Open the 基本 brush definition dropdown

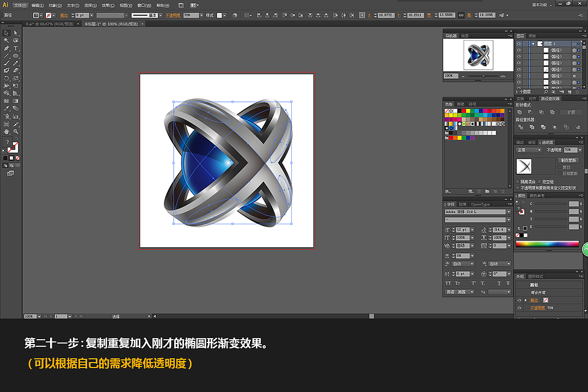(161, 15)
